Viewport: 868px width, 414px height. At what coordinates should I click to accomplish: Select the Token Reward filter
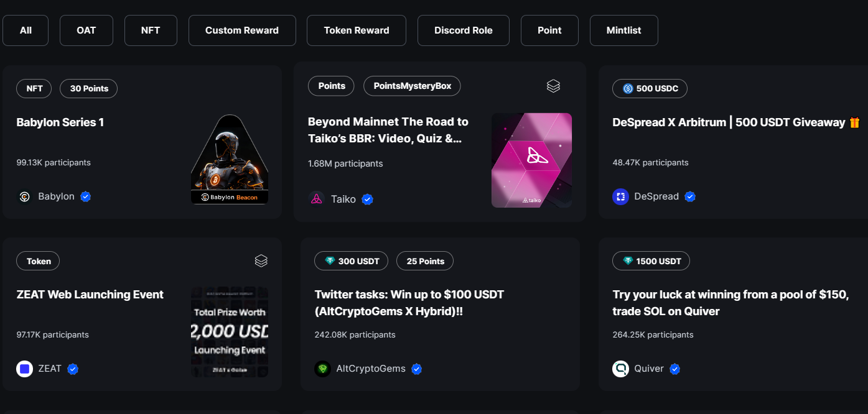point(357,30)
